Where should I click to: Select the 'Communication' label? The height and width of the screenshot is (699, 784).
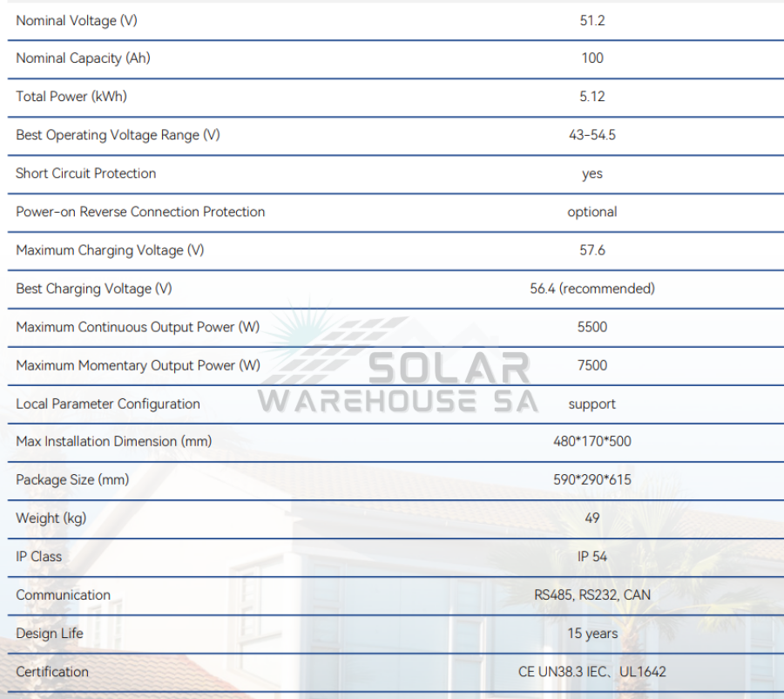tap(64, 595)
